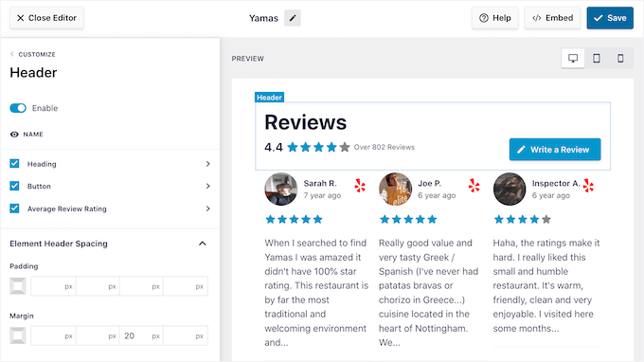Click the third Padding px field
The height and width of the screenshot is (362, 644).
[141, 286]
